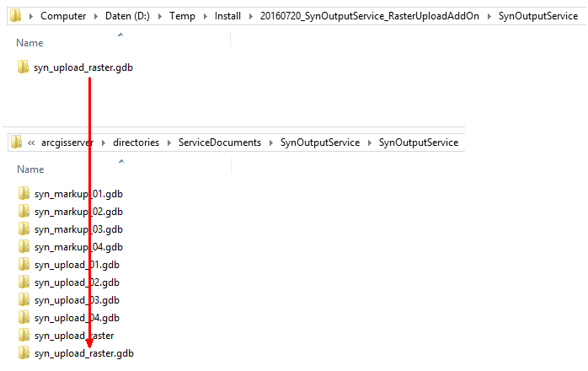Click the syn_upload_02.gdb folder icon

pos(24,282)
